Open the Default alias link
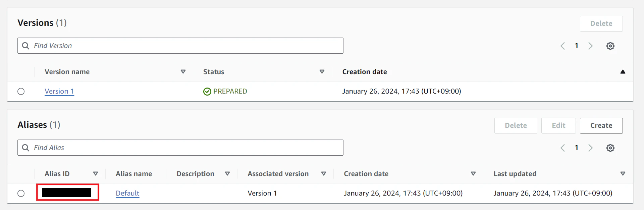The width and height of the screenshot is (644, 210). (x=127, y=194)
